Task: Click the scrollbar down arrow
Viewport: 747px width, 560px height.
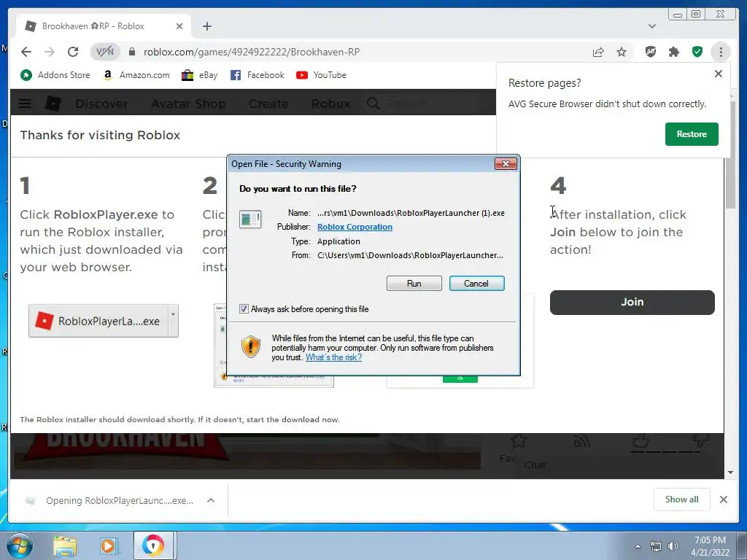Action: tap(730, 472)
